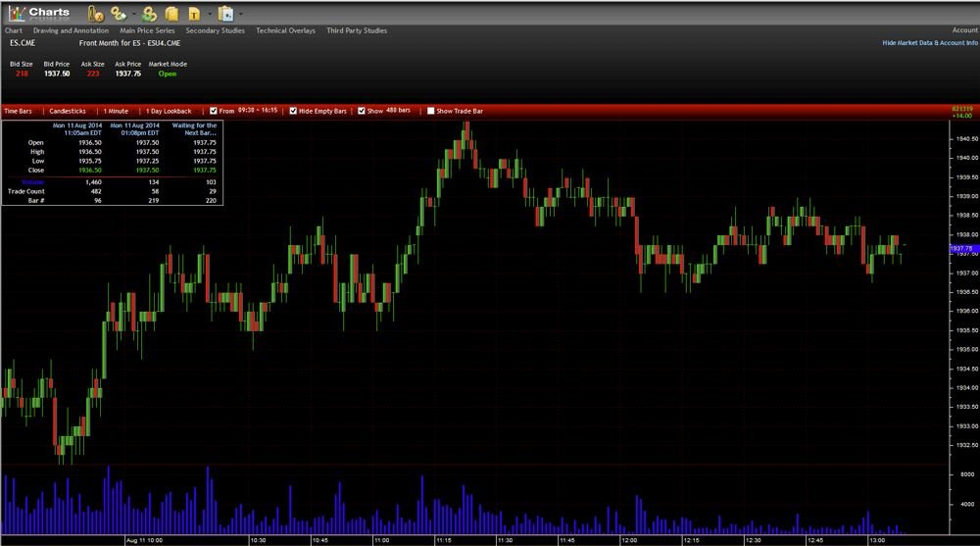Click the green chain link icon
The image size is (980, 546).
coord(149,14)
